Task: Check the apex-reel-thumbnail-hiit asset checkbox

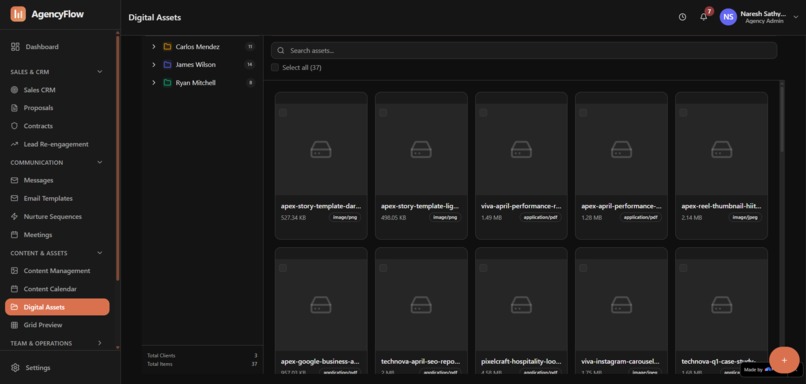Action: click(683, 113)
